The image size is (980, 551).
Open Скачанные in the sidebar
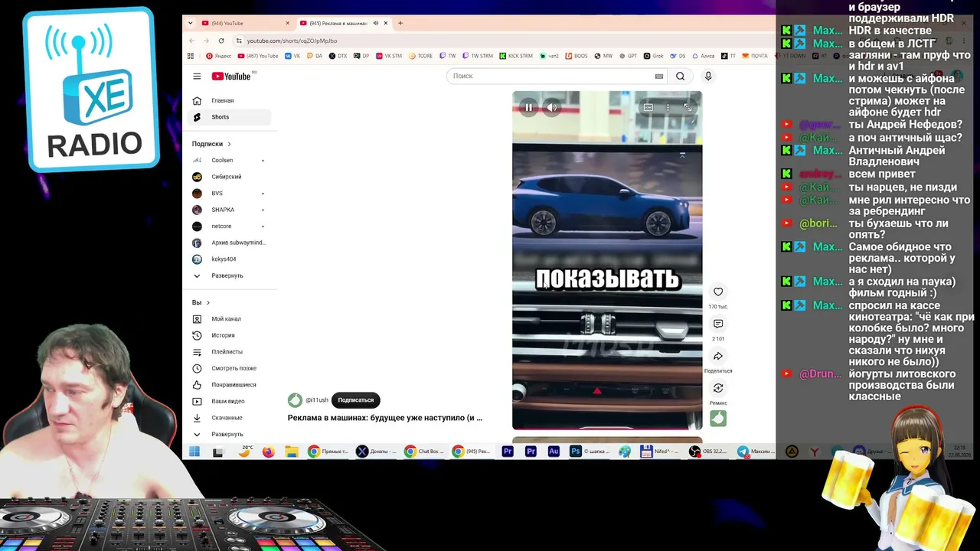click(229, 418)
